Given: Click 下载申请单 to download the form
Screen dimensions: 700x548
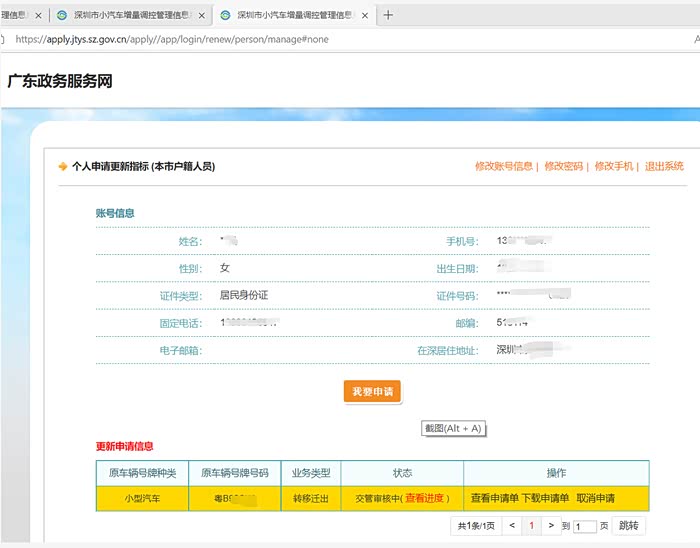Looking at the screenshot, I should pos(545,498).
